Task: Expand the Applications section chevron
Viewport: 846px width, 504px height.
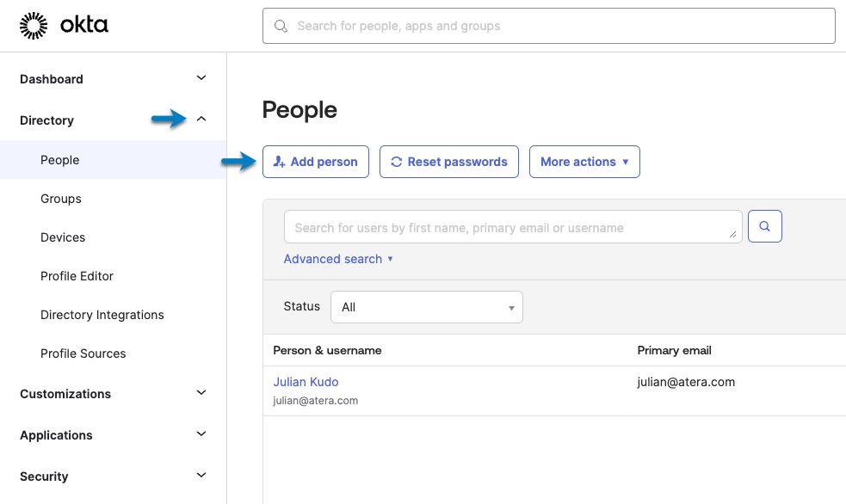Action: point(201,434)
